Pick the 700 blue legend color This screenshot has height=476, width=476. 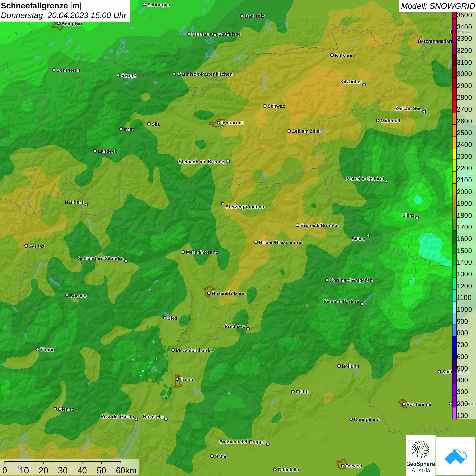click(454, 342)
